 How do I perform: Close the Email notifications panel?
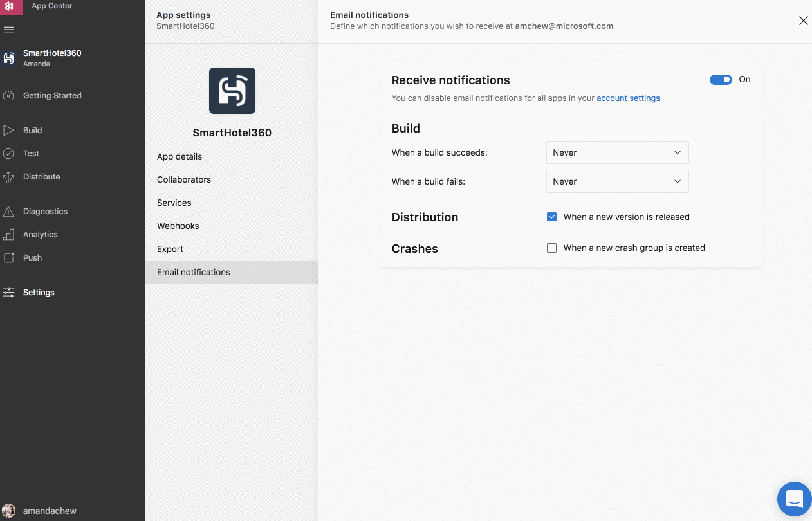tap(803, 21)
